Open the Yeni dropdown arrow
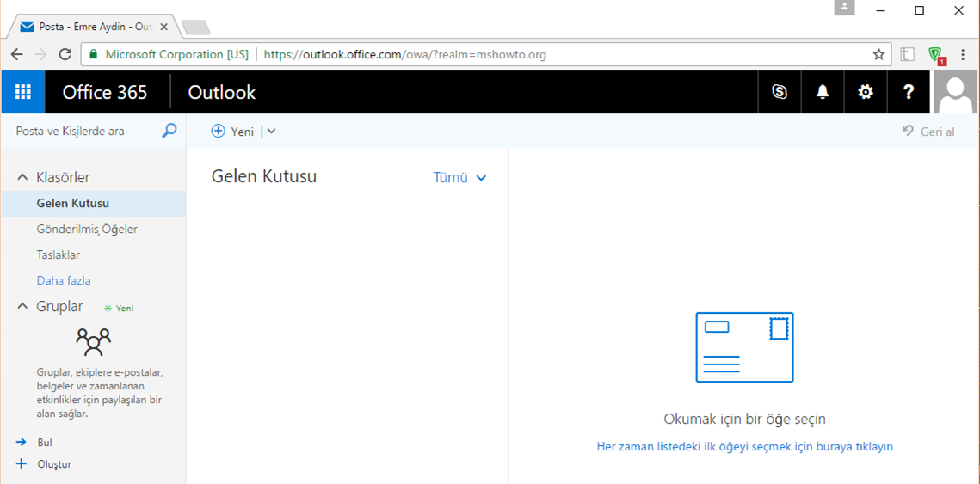This screenshot has height=484, width=980. [x=271, y=132]
